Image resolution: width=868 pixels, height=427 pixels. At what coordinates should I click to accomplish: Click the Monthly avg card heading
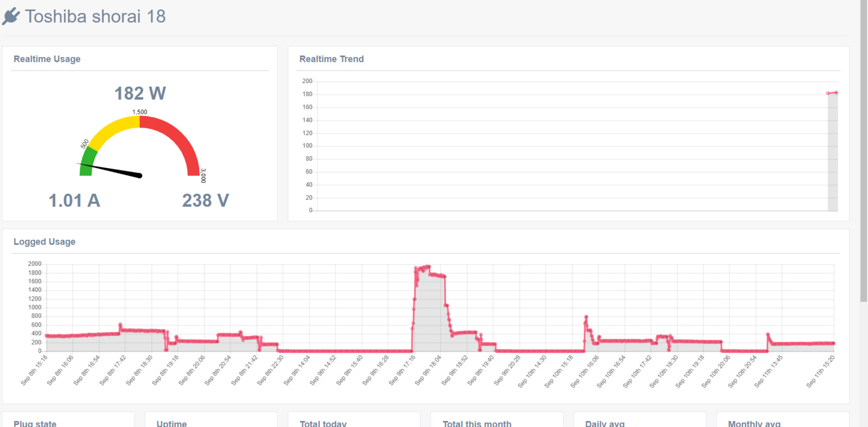coord(754,423)
